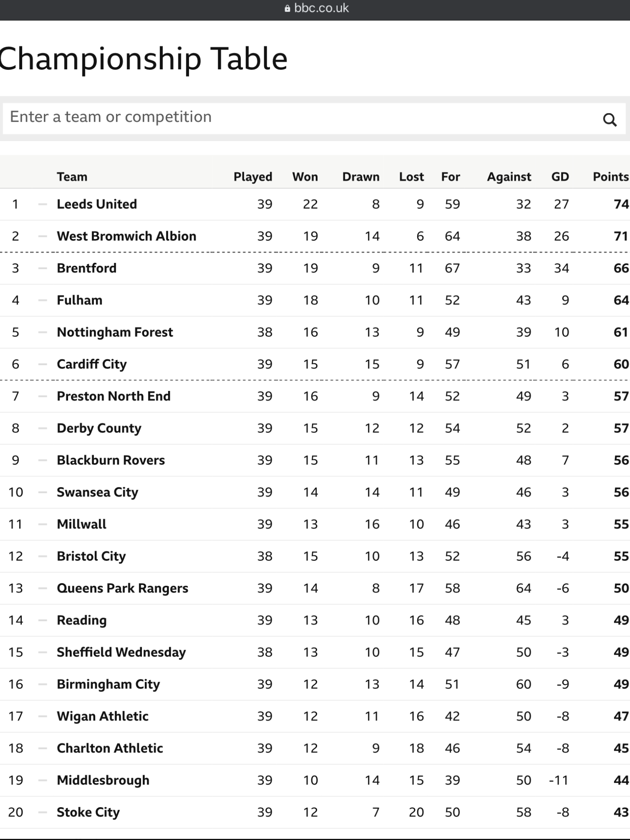Open Swansea City team link
The width and height of the screenshot is (630, 840).
pyautogui.click(x=98, y=492)
